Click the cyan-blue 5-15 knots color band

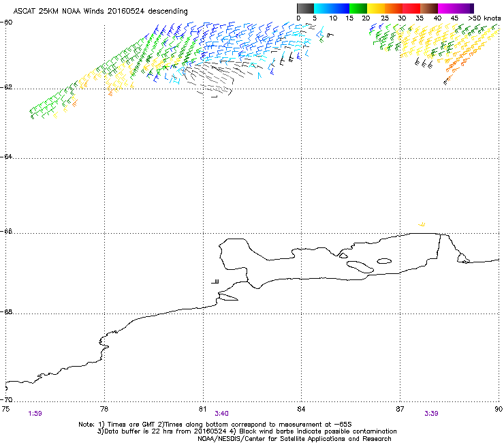pos(332,8)
